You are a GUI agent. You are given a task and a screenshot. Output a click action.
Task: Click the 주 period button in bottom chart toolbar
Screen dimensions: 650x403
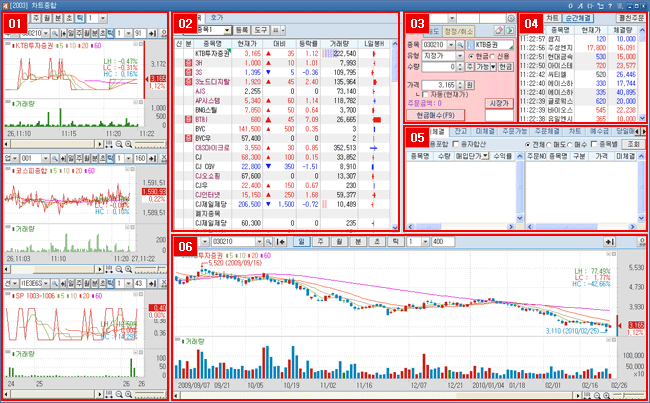[x=320, y=241]
